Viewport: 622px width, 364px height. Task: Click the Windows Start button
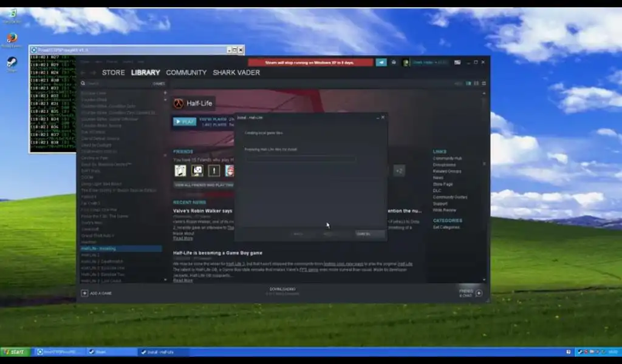click(x=15, y=352)
